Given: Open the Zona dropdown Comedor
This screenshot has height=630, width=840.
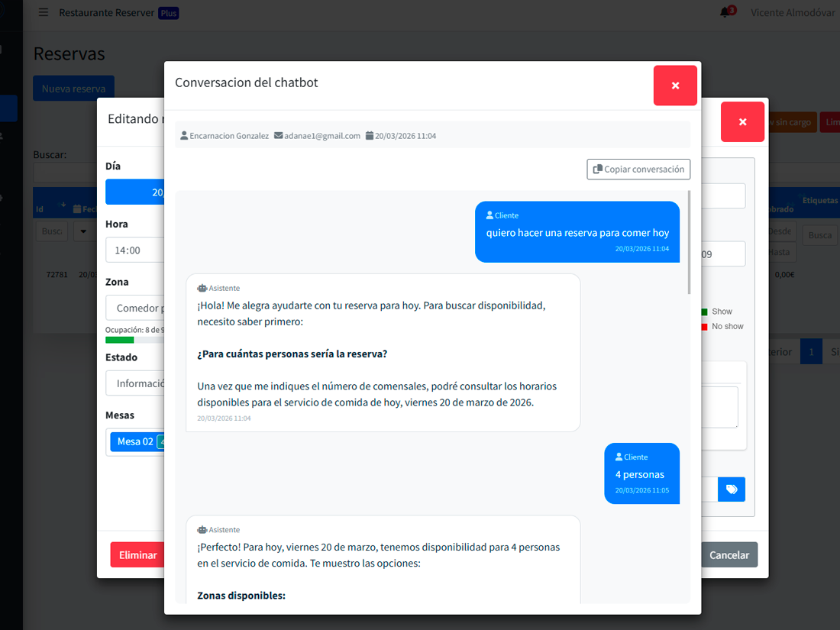Looking at the screenshot, I should coord(135,308).
